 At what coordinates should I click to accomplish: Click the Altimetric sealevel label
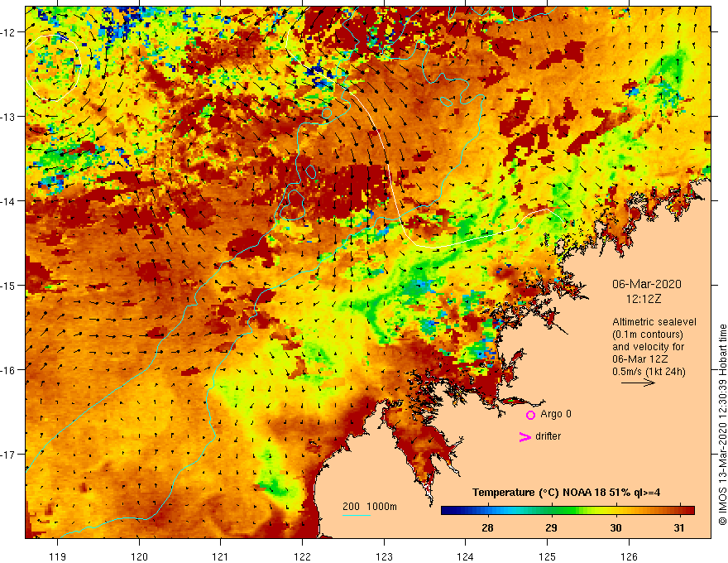654,322
